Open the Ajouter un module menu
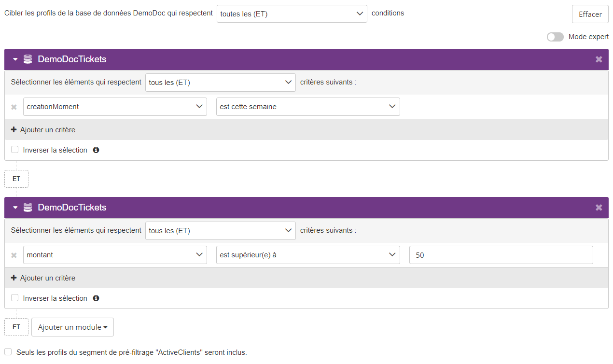The height and width of the screenshot is (364, 613). (x=72, y=327)
